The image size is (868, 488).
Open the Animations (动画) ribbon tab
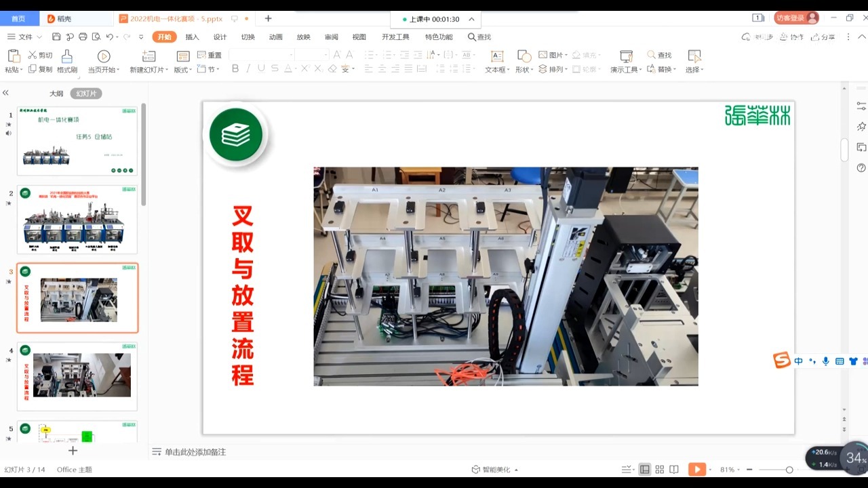[275, 37]
